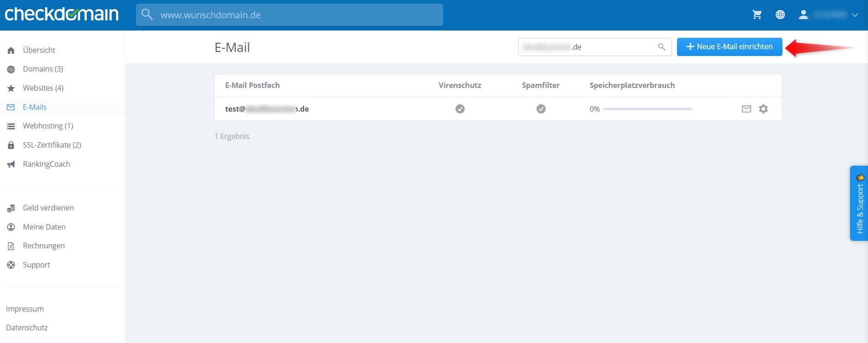Toggle Spamfilter check for test mailbox
The image size is (868, 343).
[x=541, y=109]
